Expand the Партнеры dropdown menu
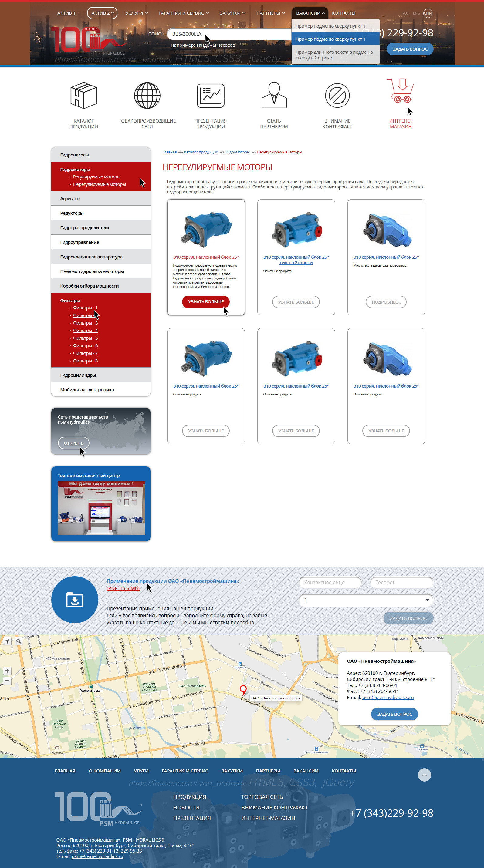Image resolution: width=484 pixels, height=868 pixels. pos(271,13)
